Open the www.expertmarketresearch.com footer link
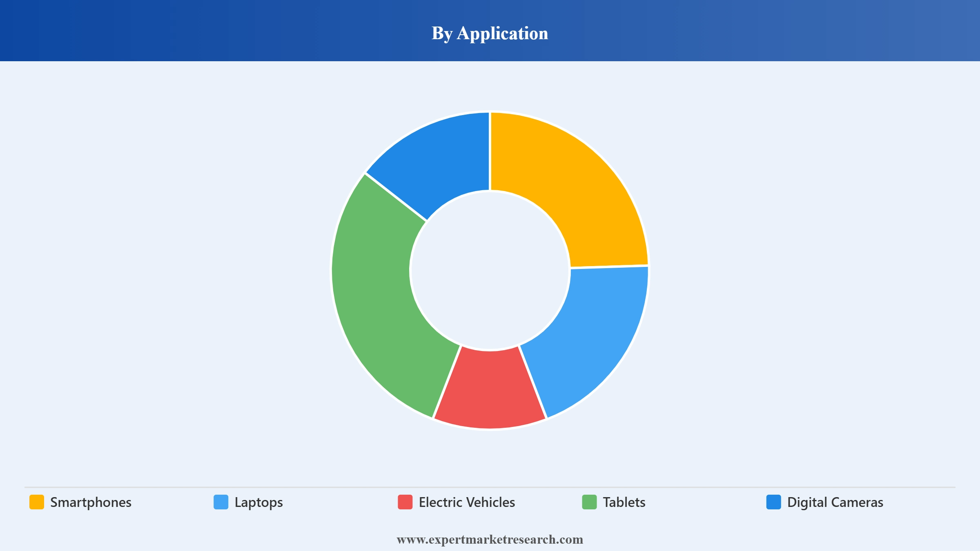The width and height of the screenshot is (980, 551). point(490,540)
